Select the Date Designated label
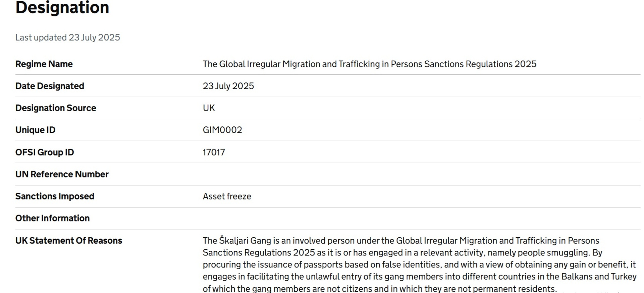Image resolution: width=644 pixels, height=293 pixels. tap(50, 86)
